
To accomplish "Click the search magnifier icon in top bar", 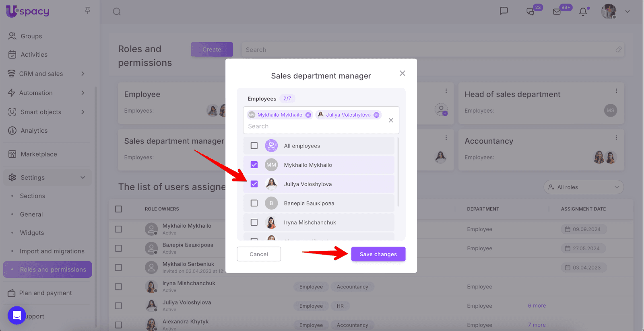I will click(117, 12).
